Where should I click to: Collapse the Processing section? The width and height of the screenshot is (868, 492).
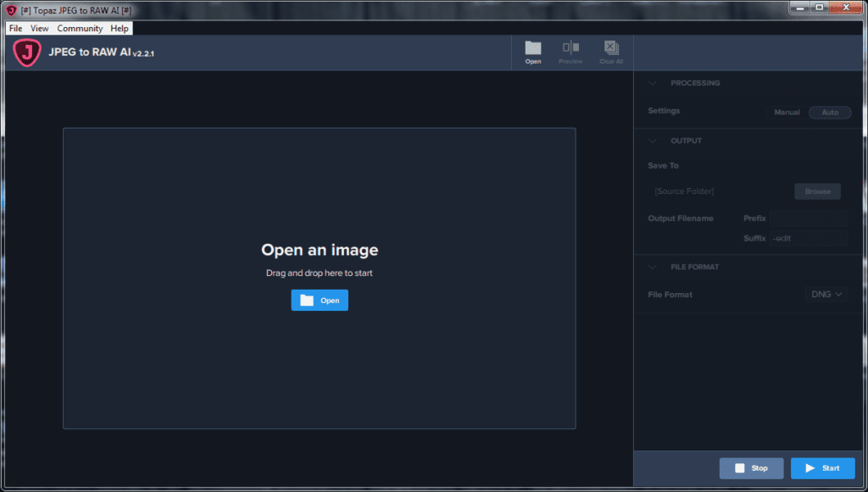pyautogui.click(x=653, y=83)
